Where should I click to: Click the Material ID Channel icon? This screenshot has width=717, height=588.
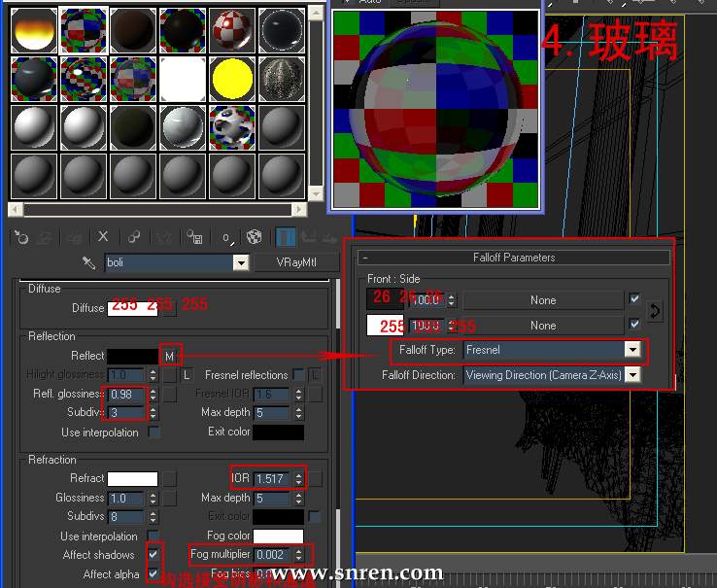[x=225, y=237]
